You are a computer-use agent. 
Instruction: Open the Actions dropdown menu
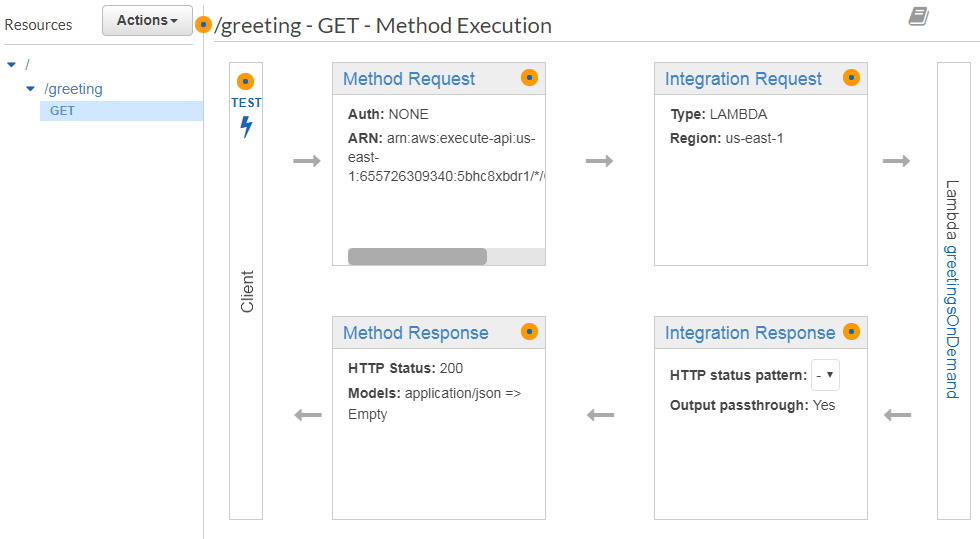(147, 20)
